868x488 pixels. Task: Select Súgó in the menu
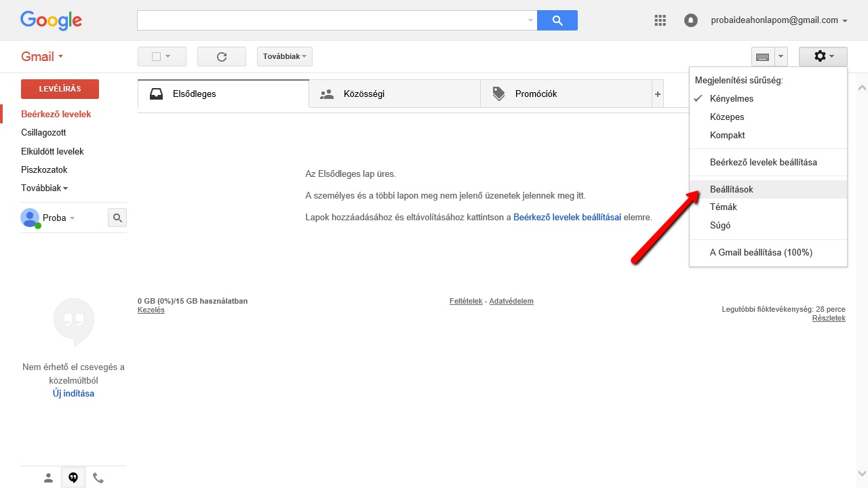click(x=768, y=225)
